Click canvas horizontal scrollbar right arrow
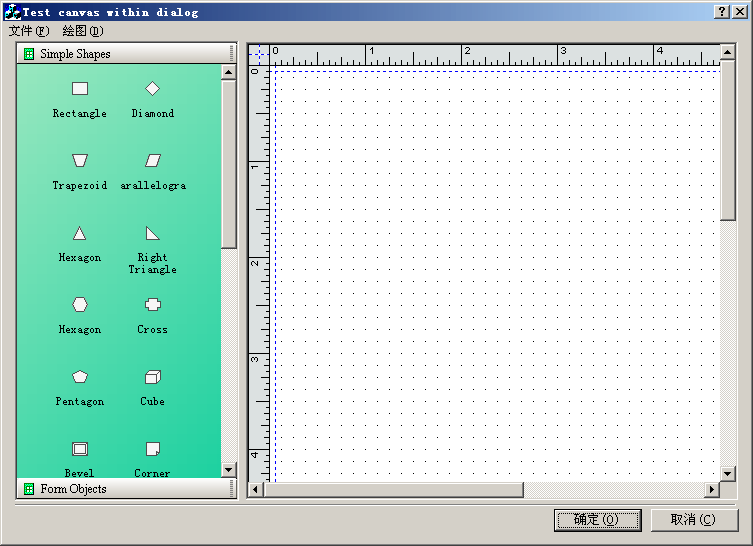The height and width of the screenshot is (546, 753). (x=712, y=489)
